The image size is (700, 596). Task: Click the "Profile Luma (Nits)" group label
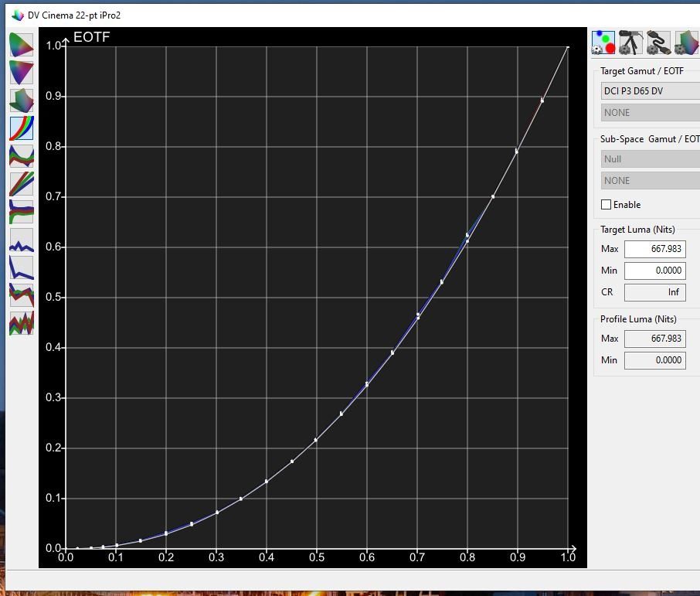pos(638,319)
